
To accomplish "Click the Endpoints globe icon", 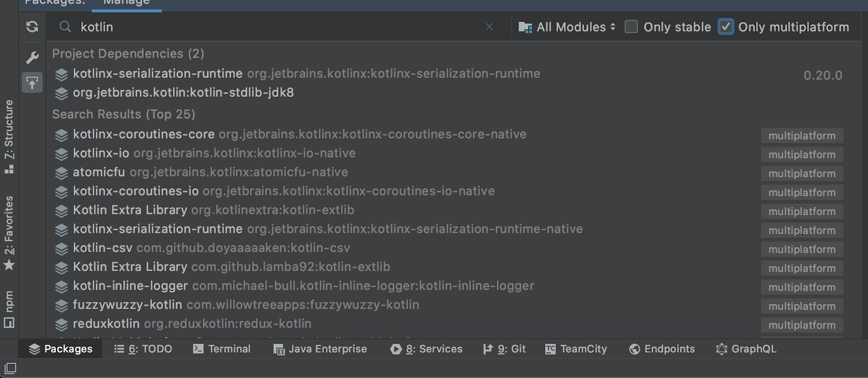I will (x=635, y=349).
